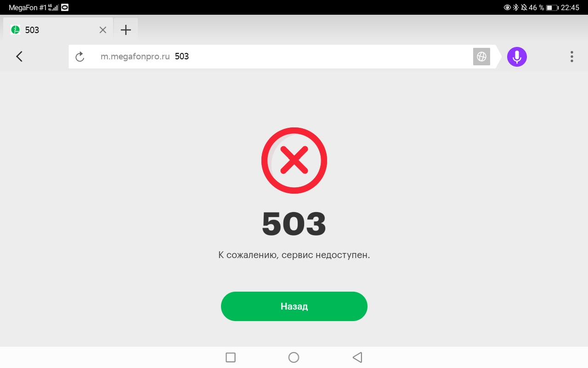Tap the globe icon in the address bar
The image size is (588, 368).
[x=481, y=57]
